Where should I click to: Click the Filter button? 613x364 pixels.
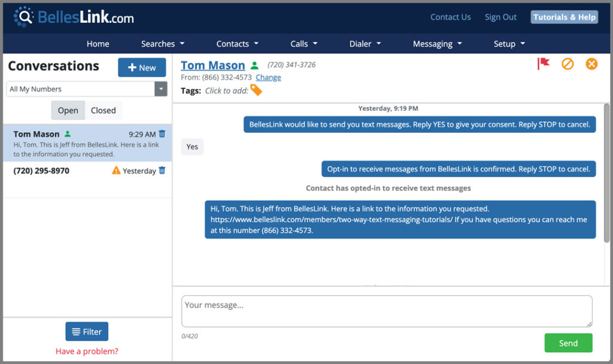87,332
